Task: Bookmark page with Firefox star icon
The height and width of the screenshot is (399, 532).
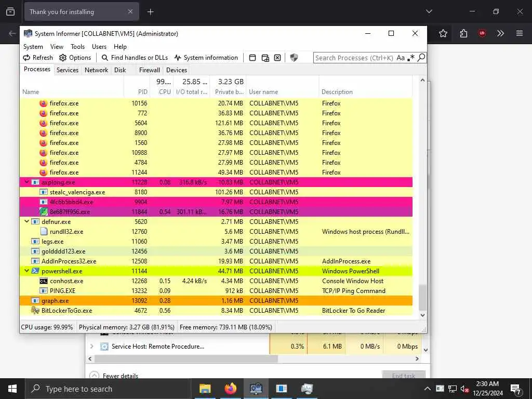Action: click(443, 33)
